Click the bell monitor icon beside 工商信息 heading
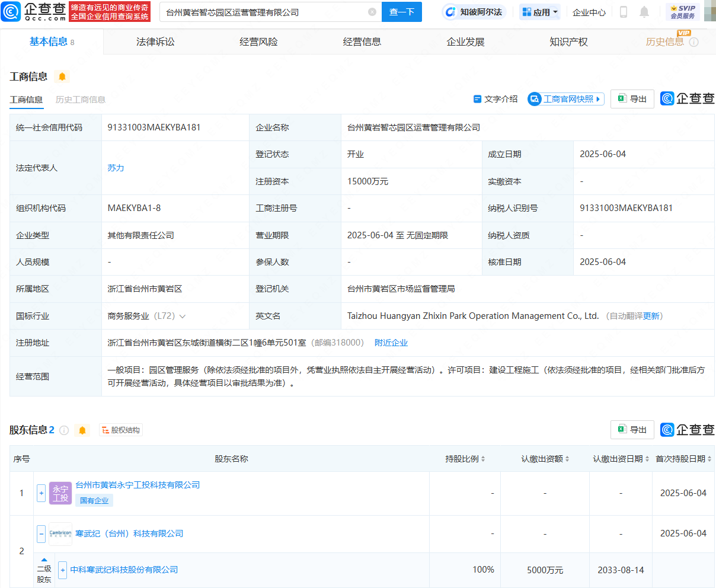 coord(62,76)
